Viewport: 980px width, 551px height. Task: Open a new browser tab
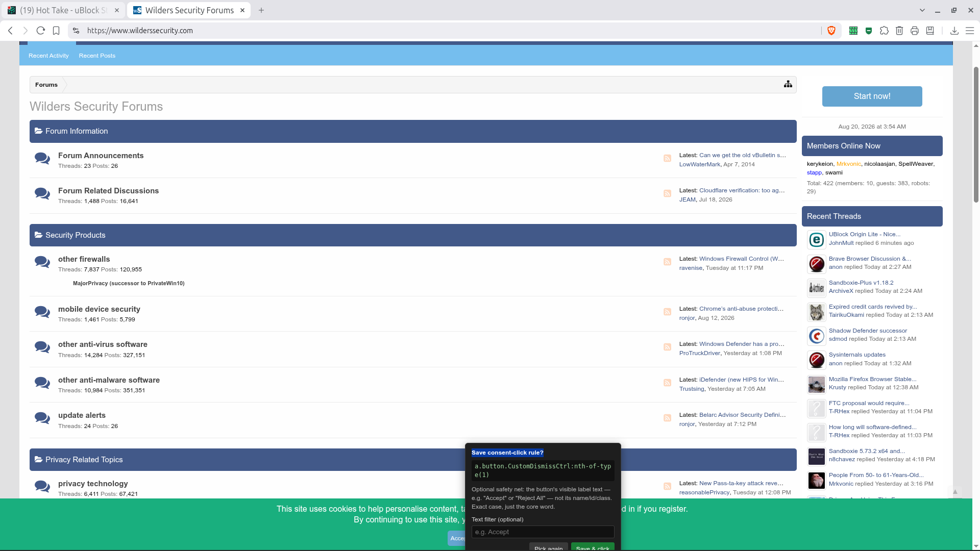[261, 10]
